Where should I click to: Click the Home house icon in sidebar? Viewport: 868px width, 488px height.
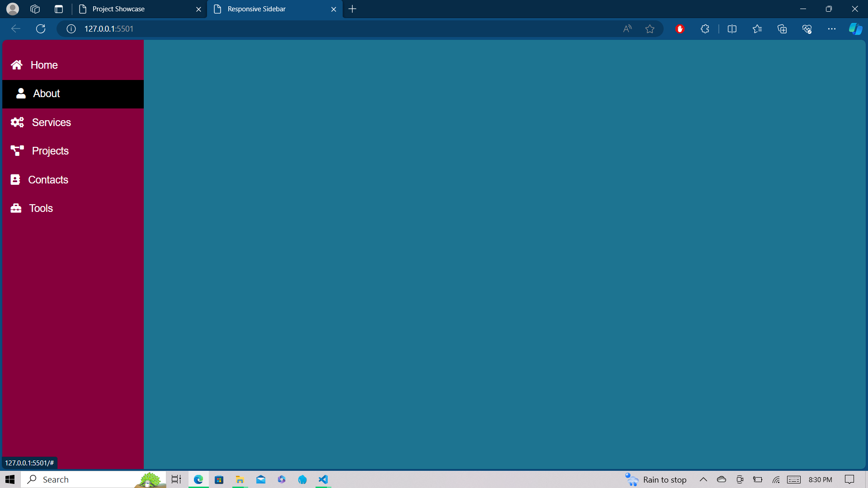click(17, 65)
